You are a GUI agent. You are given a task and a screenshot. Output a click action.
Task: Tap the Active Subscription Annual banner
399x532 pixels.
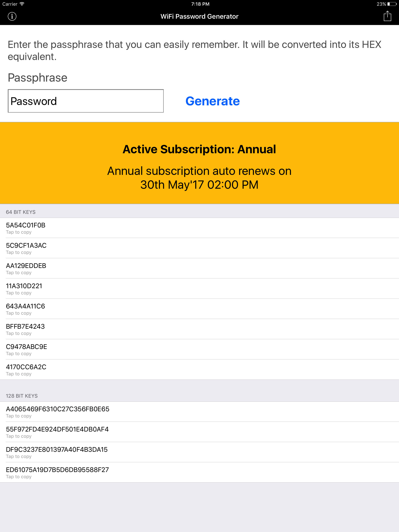coord(199,149)
